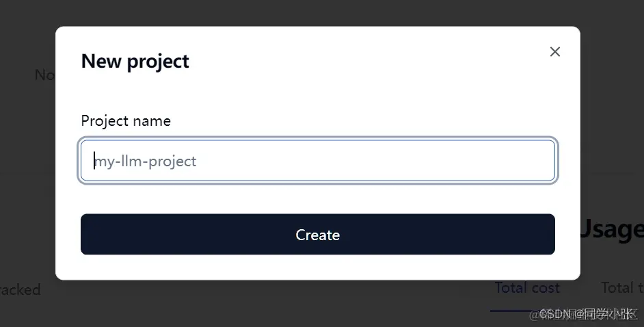Click the Project name label
Screen dimensions: 644x327
coord(126,121)
